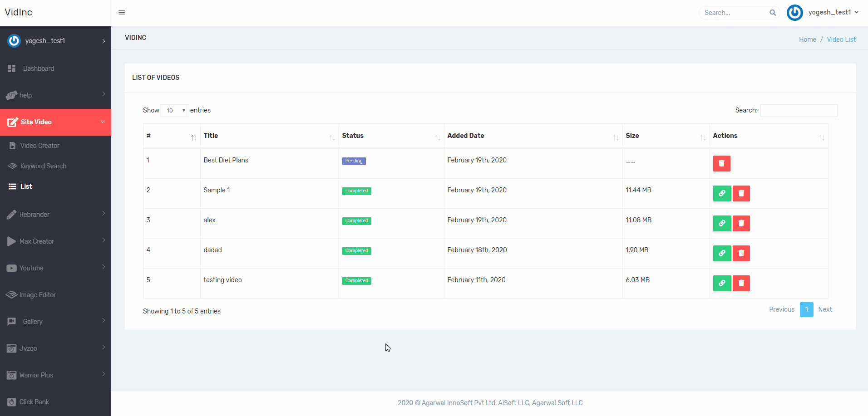Image resolution: width=868 pixels, height=416 pixels.
Task: Copy link for dadad video
Action: (722, 253)
